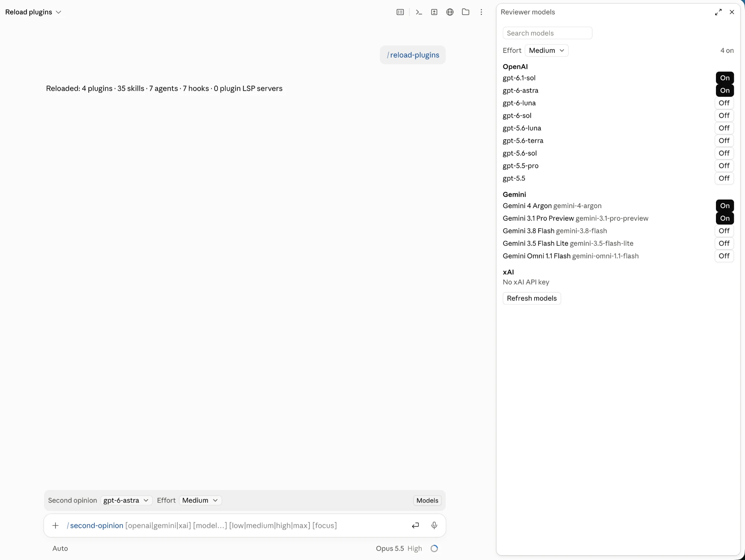The image size is (745, 560).
Task: Open the Reload plugins title dropdown
Action: coord(33,12)
